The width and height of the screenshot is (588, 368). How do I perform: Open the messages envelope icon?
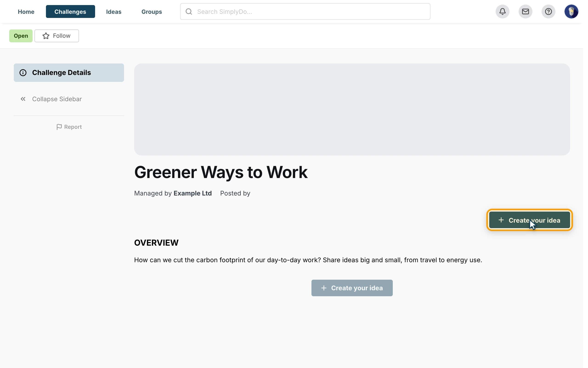click(x=525, y=11)
